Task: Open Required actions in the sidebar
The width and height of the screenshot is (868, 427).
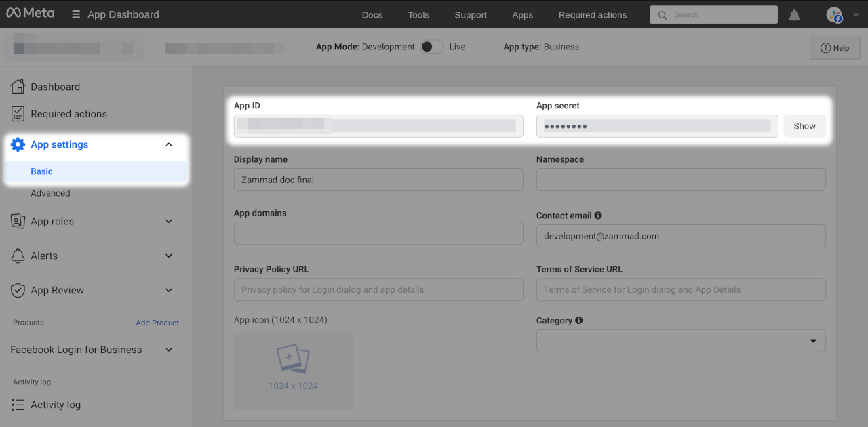Action: [x=68, y=114]
